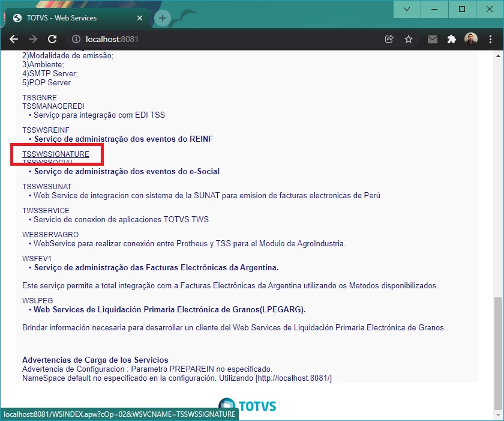504x421 pixels.
Task: Open tab search chevron dropdown
Action: coord(407,9)
